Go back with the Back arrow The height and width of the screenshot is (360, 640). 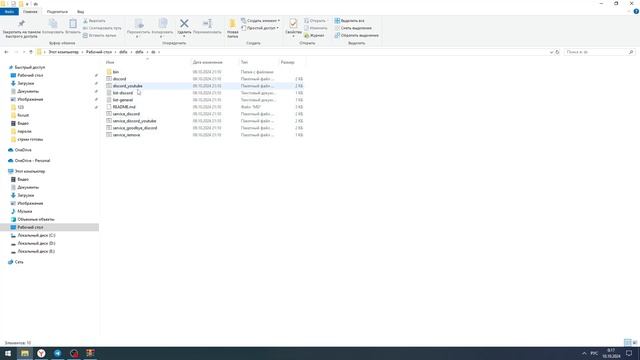tap(6, 52)
